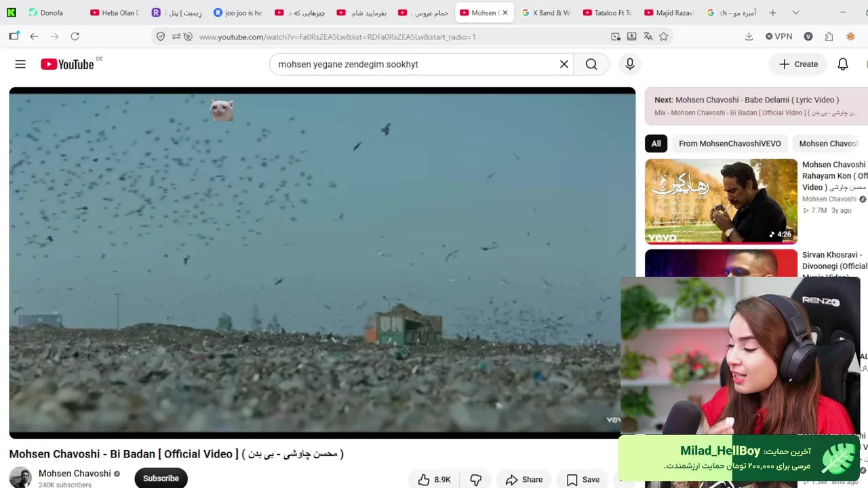Open YouTube notifications bell
The height and width of the screenshot is (488, 868).
point(843,64)
